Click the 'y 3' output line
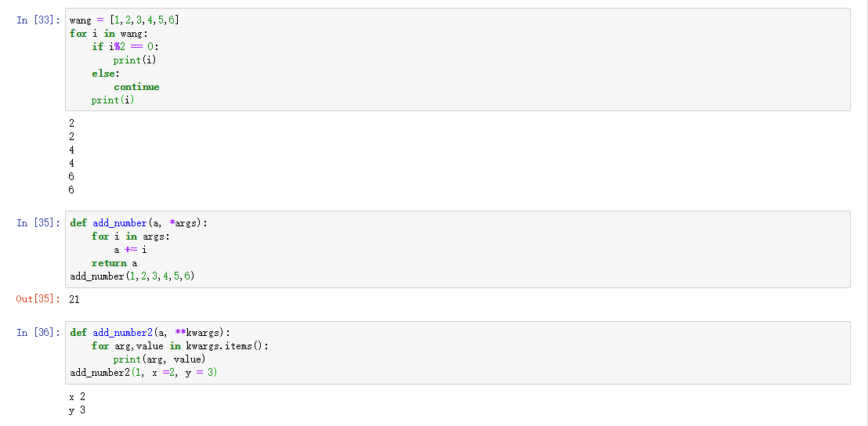This screenshot has width=868, height=426. pos(77,410)
